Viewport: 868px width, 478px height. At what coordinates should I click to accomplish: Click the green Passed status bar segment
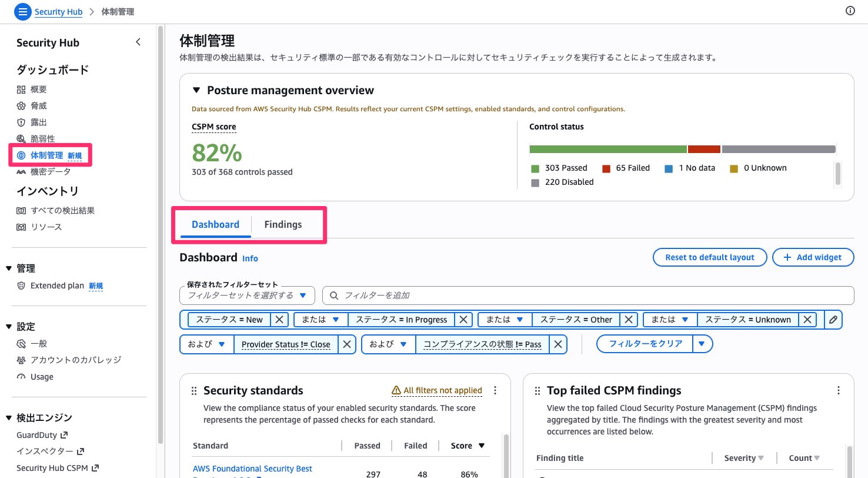tap(608, 150)
